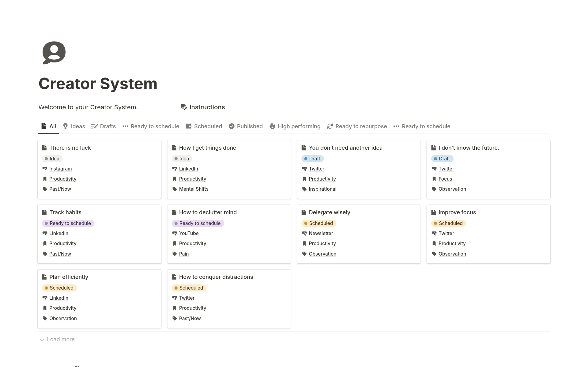Open the How to conquer distractions card title
Viewport: 588px width, 367px height.
coord(216,277)
